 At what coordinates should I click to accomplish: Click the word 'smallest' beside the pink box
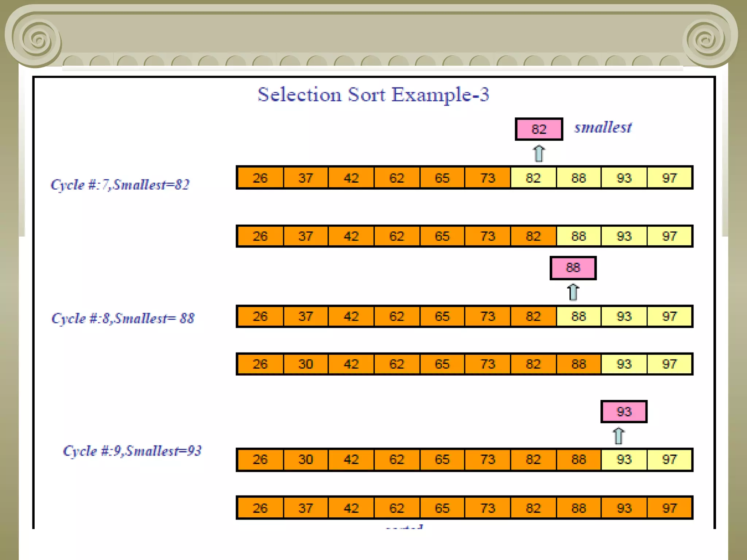[x=603, y=128]
